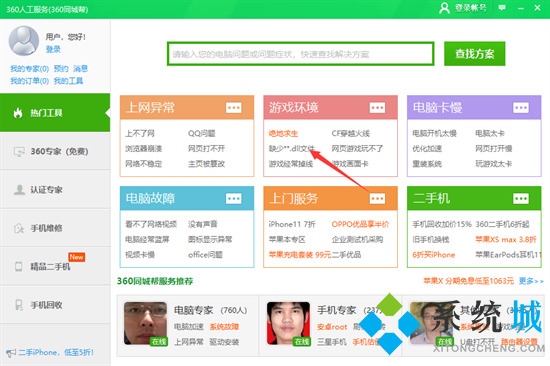The width and height of the screenshot is (550, 366).
Task: Open more options for 上门服务 card
Action: point(377,199)
